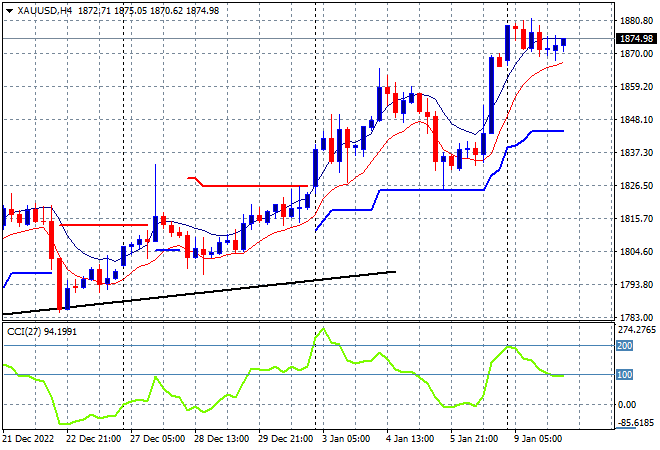Click the 1783.00 price scale value

click(x=636, y=317)
